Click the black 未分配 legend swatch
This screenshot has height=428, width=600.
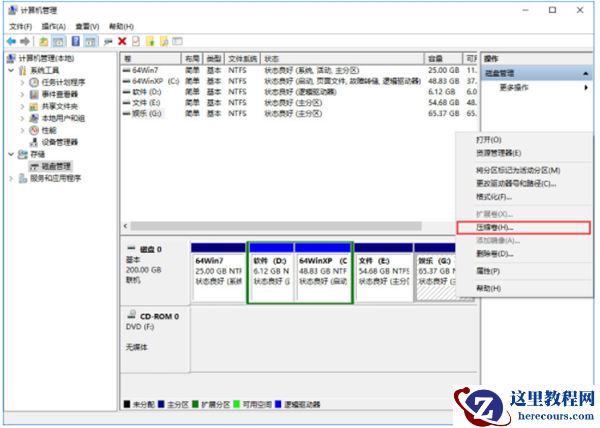coord(127,404)
